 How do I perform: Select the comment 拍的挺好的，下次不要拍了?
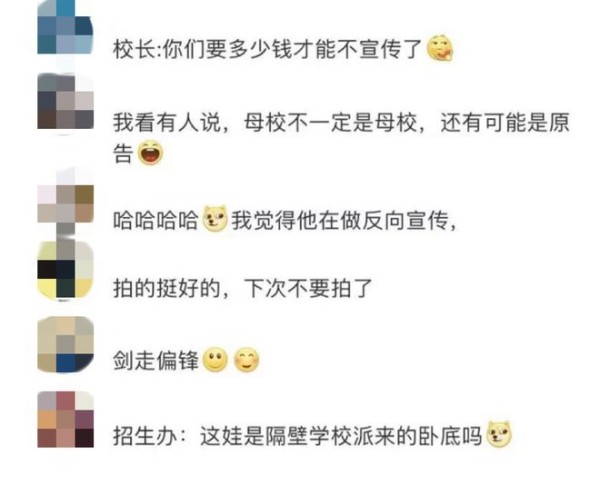point(243,289)
